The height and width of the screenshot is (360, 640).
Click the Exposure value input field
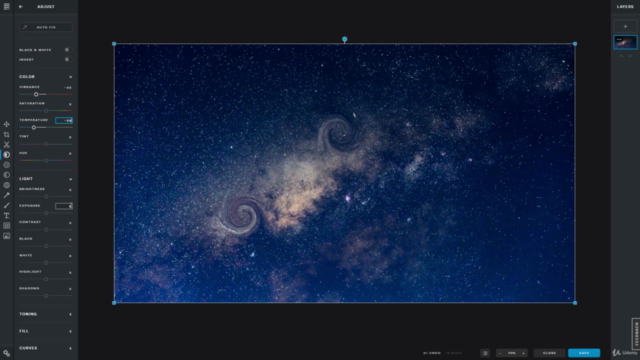click(64, 206)
